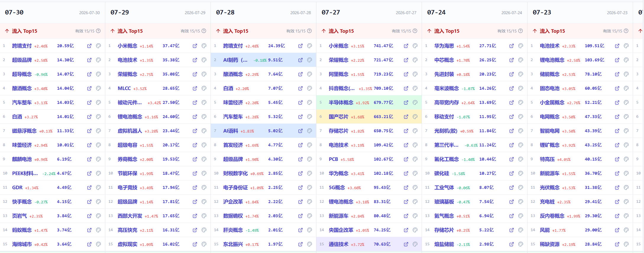The width and height of the screenshot is (644, 253).
Task: Open the 反内卷概念 concept link
Action: 552,216
